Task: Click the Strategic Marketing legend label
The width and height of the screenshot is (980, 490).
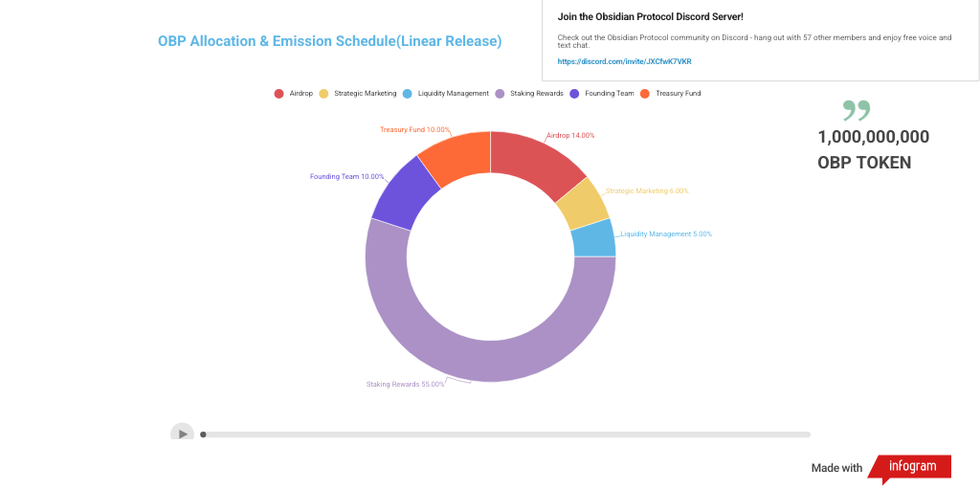Action: (365, 94)
